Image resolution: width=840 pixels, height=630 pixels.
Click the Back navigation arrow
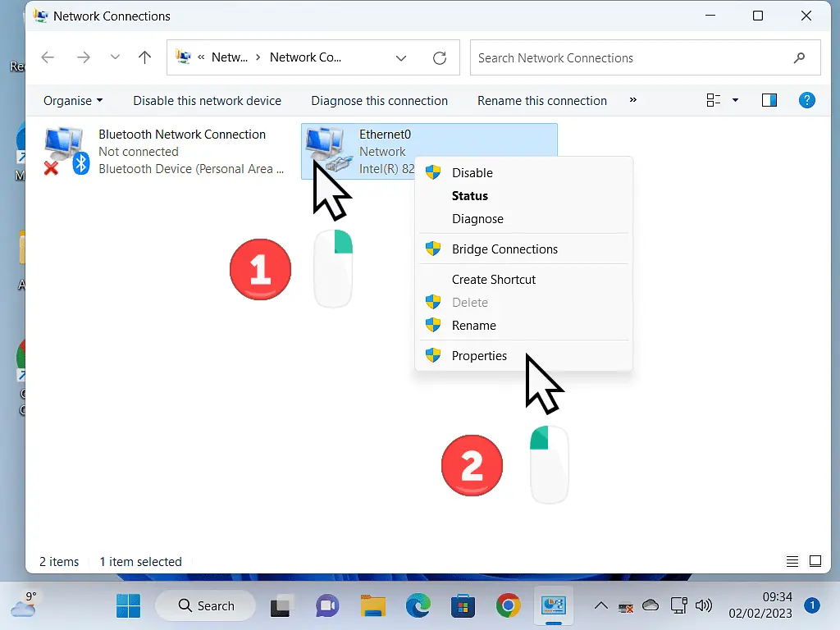pyautogui.click(x=48, y=58)
